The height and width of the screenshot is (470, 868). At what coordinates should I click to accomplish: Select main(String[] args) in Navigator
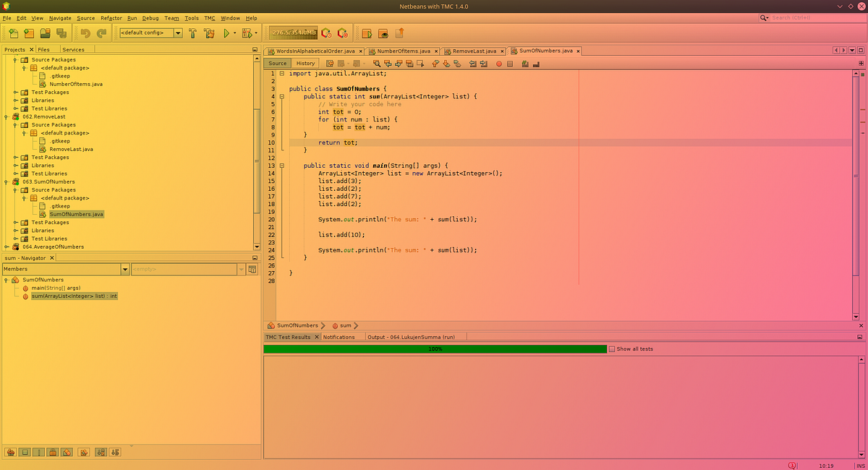point(56,288)
